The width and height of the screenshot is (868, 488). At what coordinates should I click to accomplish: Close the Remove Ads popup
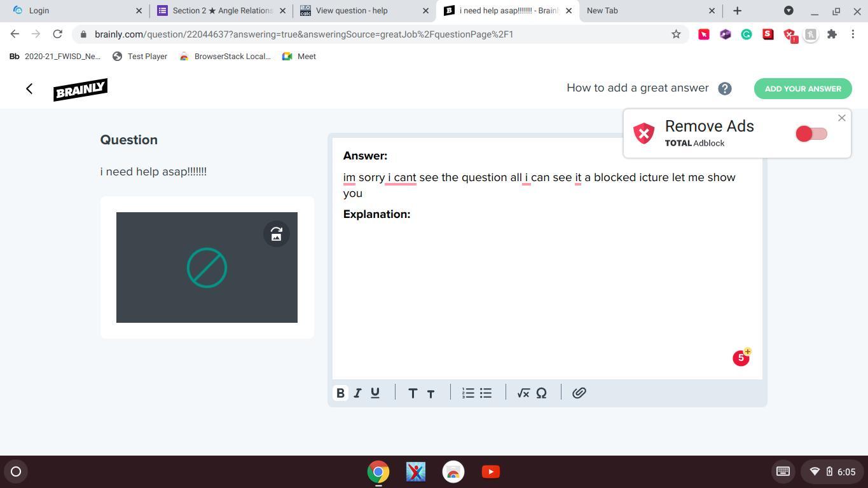tap(842, 118)
